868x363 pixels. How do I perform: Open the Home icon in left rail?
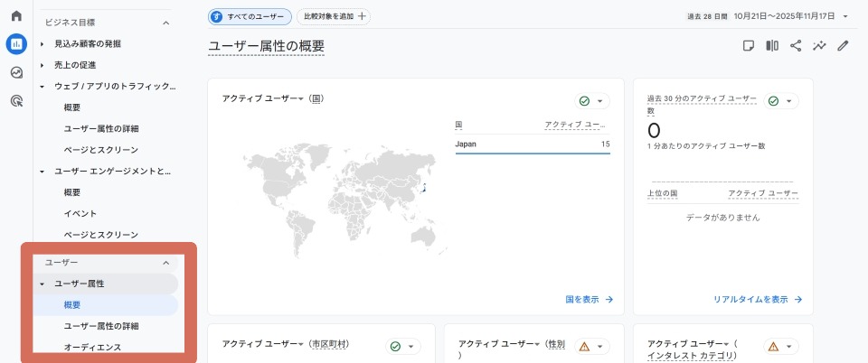[x=16, y=16]
